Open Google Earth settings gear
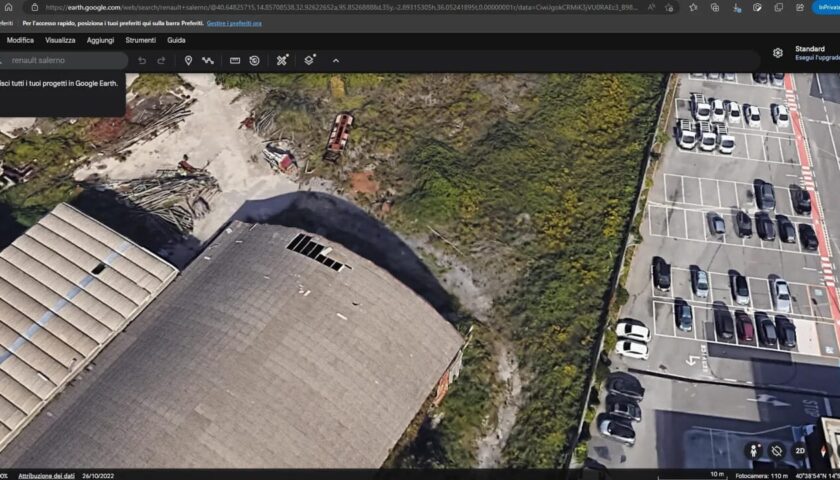The height and width of the screenshot is (480, 840). [x=777, y=53]
